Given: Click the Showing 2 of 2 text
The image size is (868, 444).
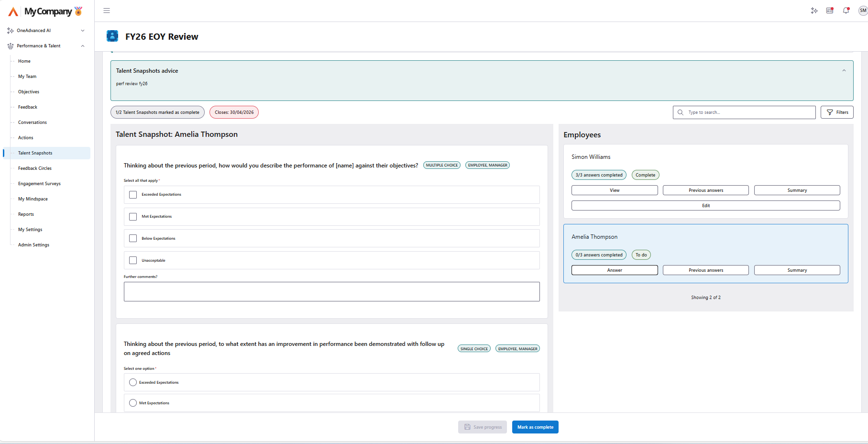Looking at the screenshot, I should 706,298.
